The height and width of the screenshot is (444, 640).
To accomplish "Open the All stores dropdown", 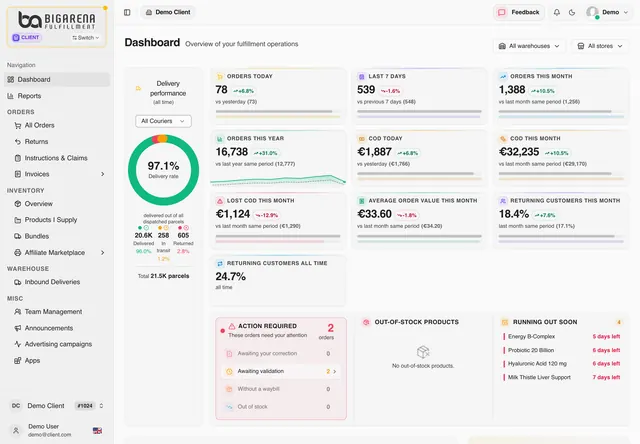I will [600, 46].
